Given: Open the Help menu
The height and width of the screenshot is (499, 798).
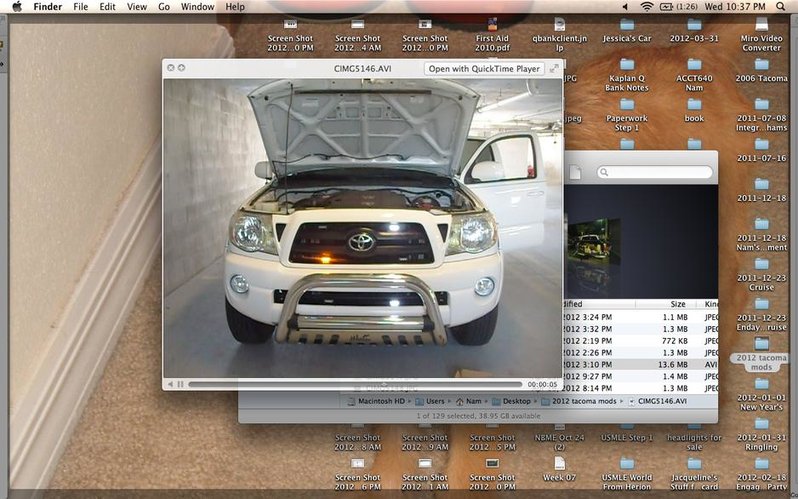Looking at the screenshot, I should tap(235, 7).
